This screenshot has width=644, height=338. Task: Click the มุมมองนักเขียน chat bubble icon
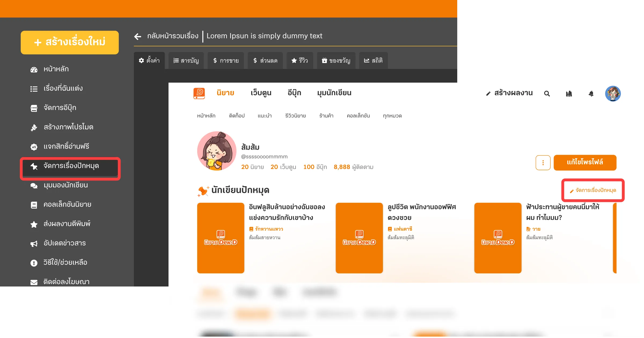[x=34, y=186]
